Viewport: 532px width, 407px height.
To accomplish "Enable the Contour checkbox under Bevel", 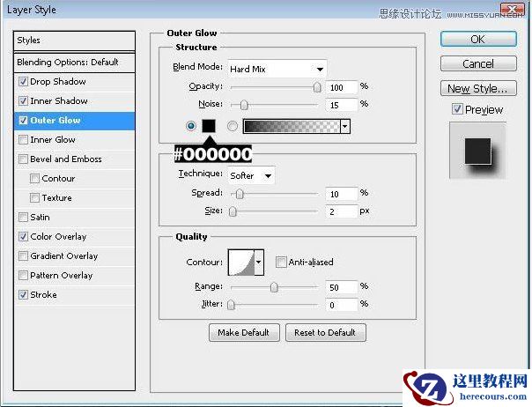I will (x=34, y=178).
